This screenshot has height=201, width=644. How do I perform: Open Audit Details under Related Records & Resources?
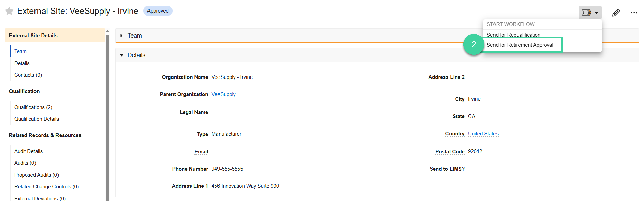(28, 151)
